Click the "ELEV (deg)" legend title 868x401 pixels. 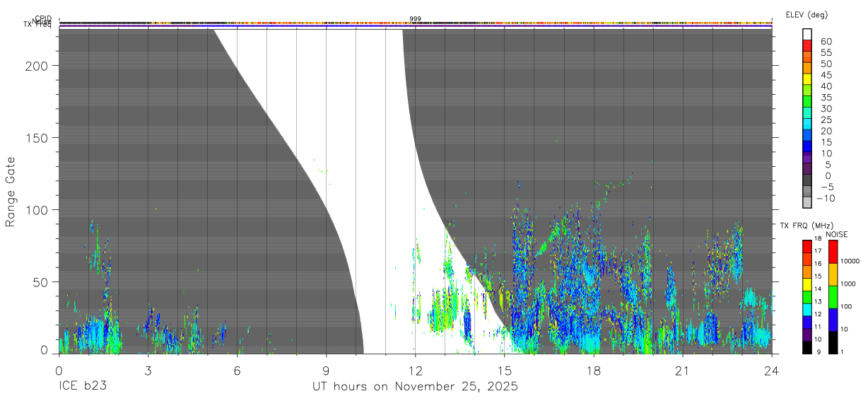point(807,15)
